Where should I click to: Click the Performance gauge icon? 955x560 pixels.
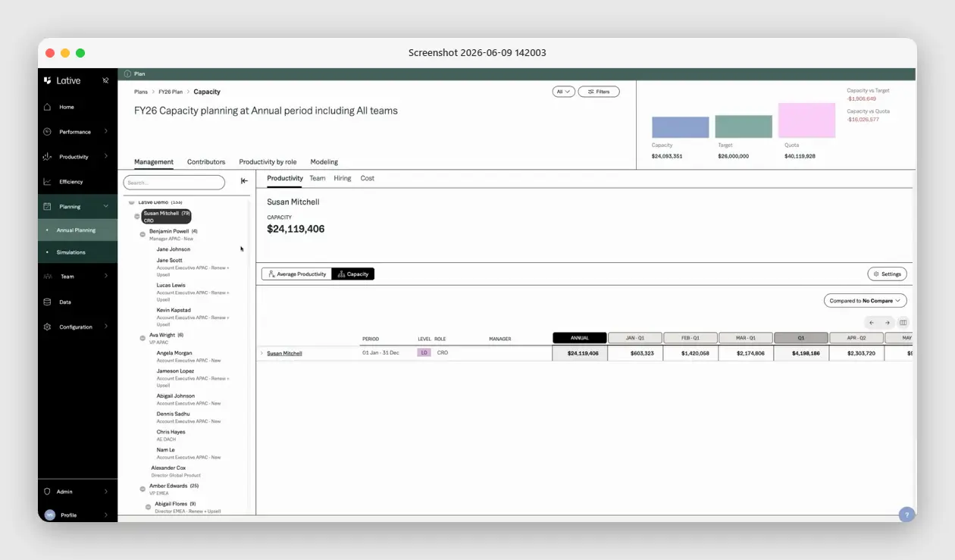click(47, 132)
